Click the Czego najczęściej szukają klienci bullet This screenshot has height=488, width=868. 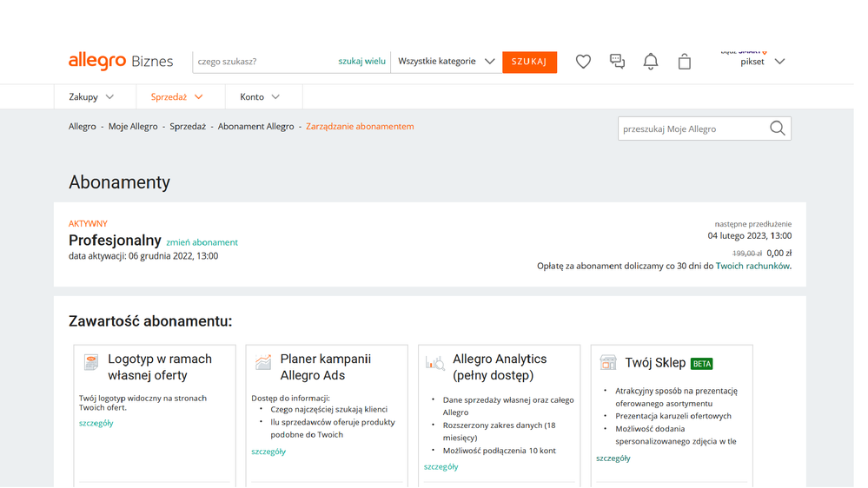coord(328,410)
